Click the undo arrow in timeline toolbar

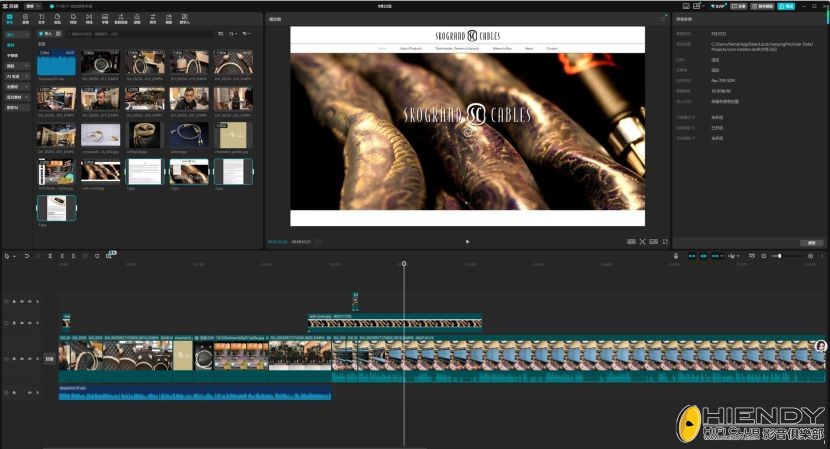pos(26,256)
